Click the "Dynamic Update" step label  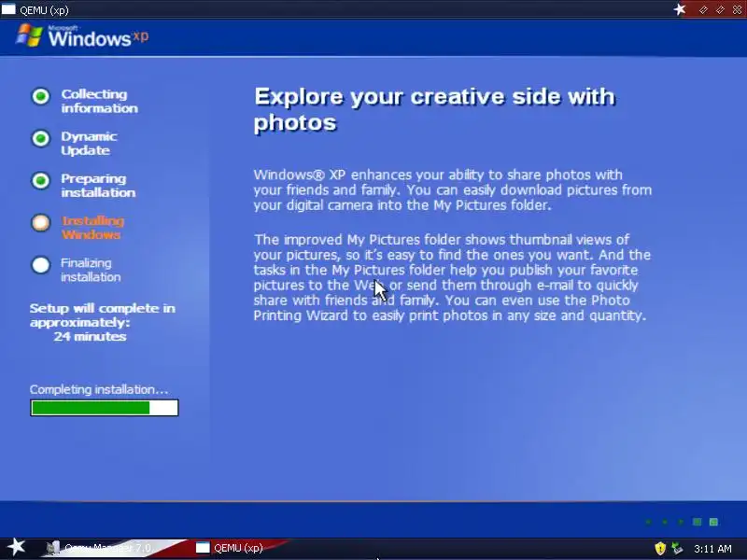[x=89, y=144]
